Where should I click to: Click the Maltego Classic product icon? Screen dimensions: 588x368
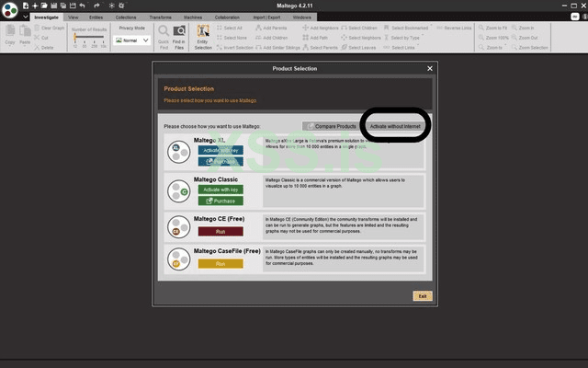click(179, 190)
